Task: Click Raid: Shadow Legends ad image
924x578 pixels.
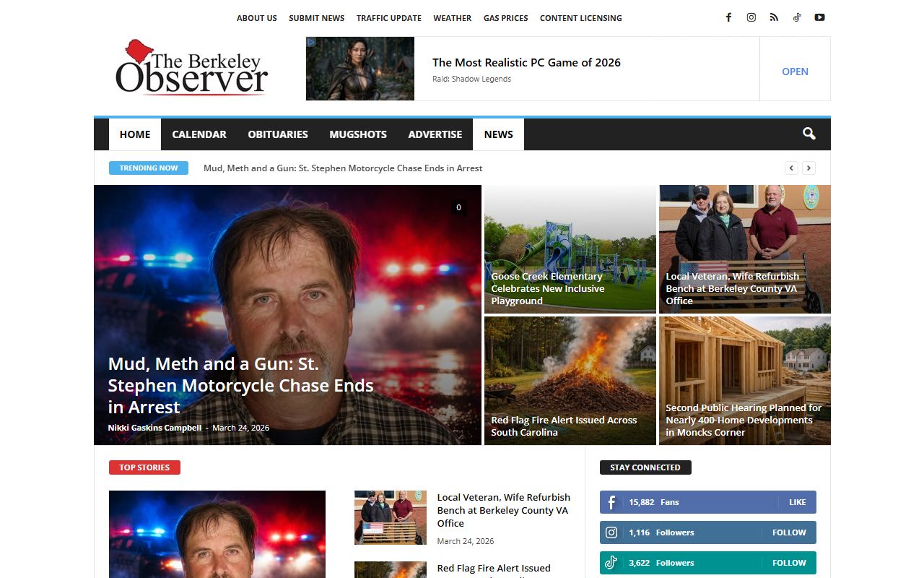Action: (360, 69)
